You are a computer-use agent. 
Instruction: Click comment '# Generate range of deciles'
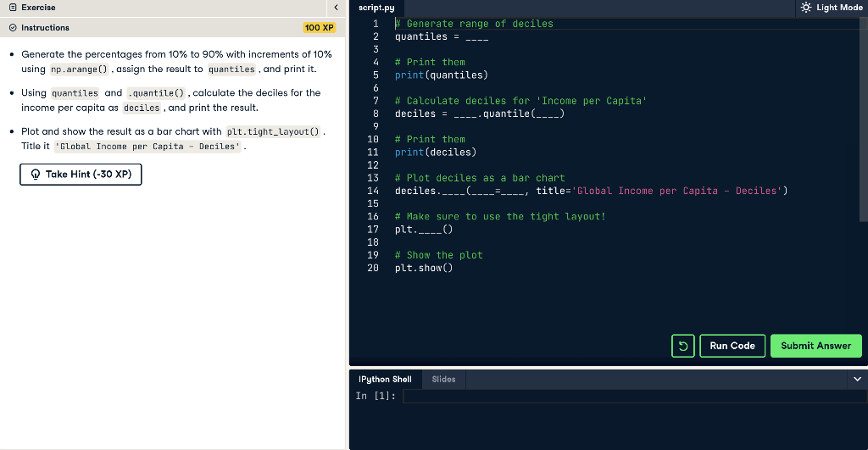point(474,24)
